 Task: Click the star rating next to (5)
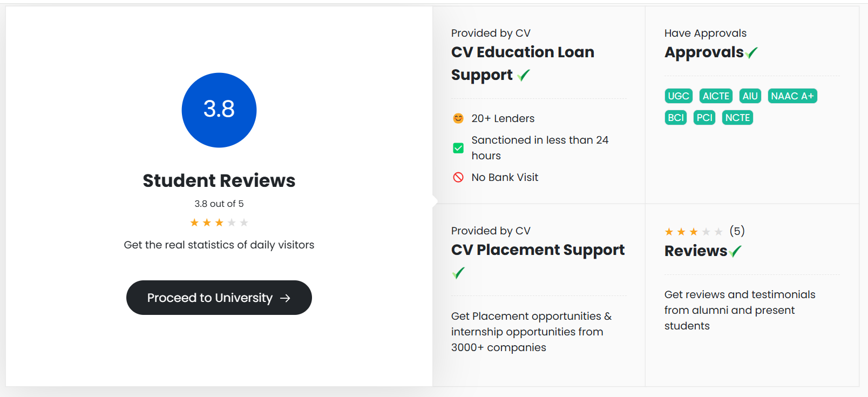click(x=694, y=232)
